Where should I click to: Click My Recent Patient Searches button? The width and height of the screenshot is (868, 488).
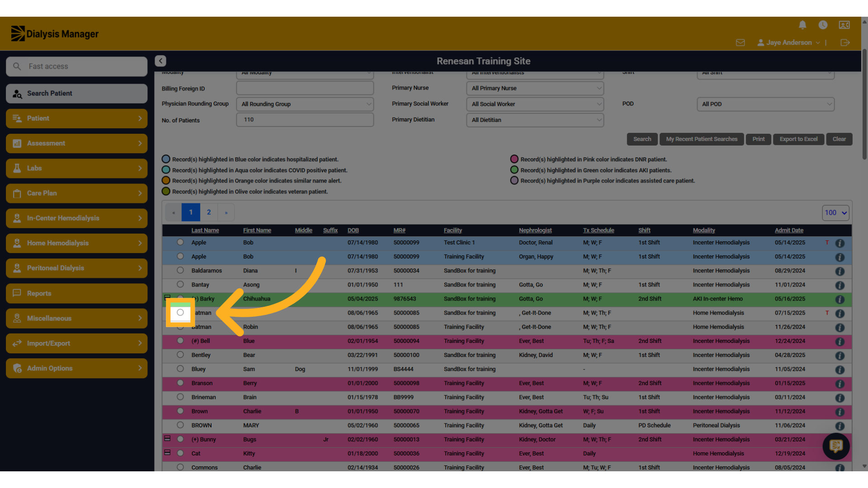tap(702, 139)
